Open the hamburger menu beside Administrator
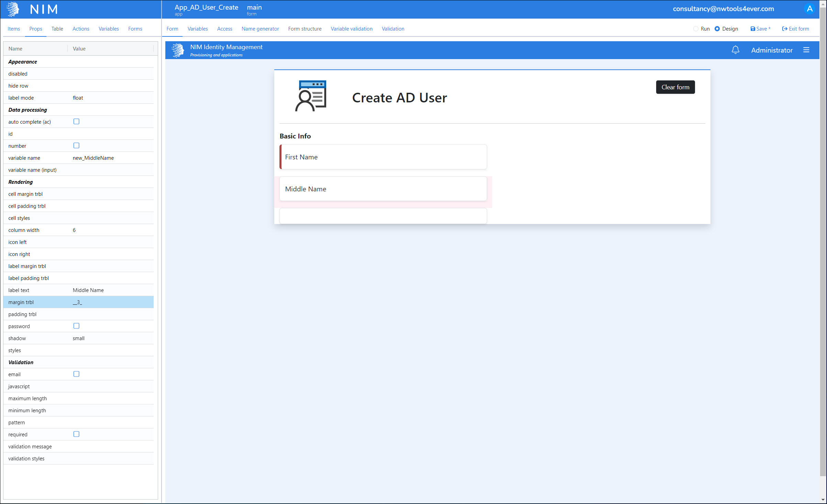The image size is (827, 504). click(806, 50)
